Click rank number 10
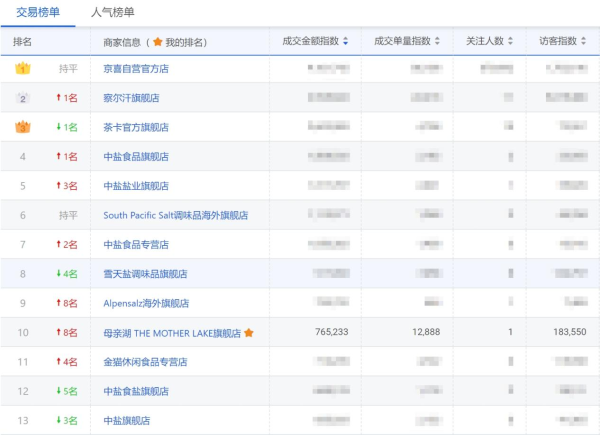This screenshot has height=435, width=600. (23, 333)
